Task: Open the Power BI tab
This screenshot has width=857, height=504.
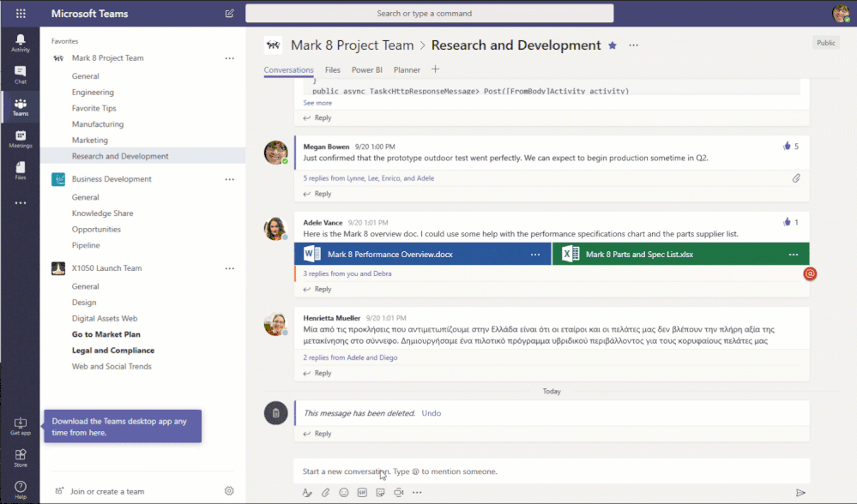Action: pos(367,70)
